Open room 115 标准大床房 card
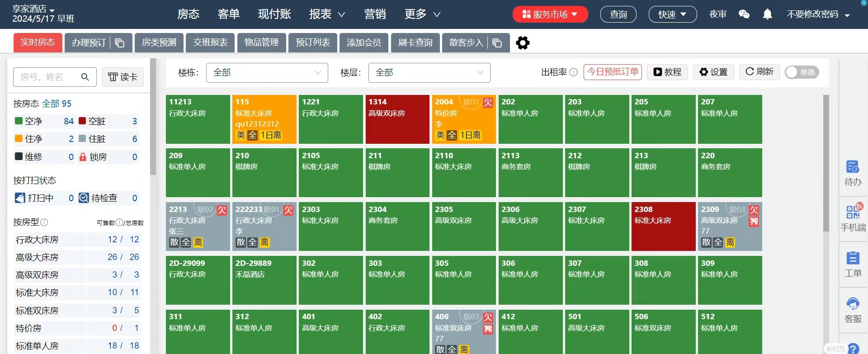868x354 pixels. click(264, 119)
